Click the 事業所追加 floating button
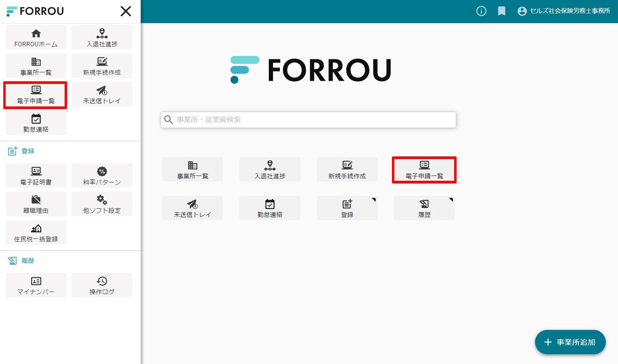 [570, 342]
